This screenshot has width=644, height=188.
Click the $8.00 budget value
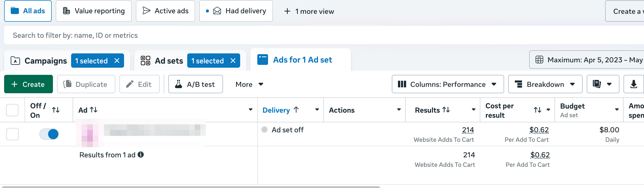point(609,130)
